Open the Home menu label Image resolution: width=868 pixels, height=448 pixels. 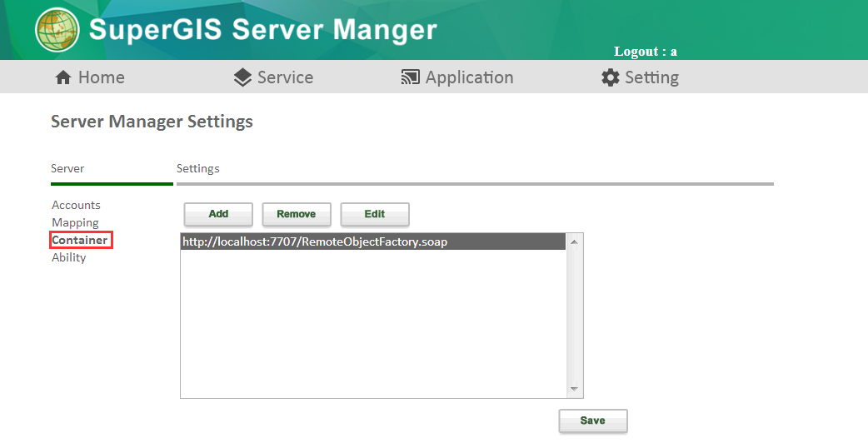point(102,77)
